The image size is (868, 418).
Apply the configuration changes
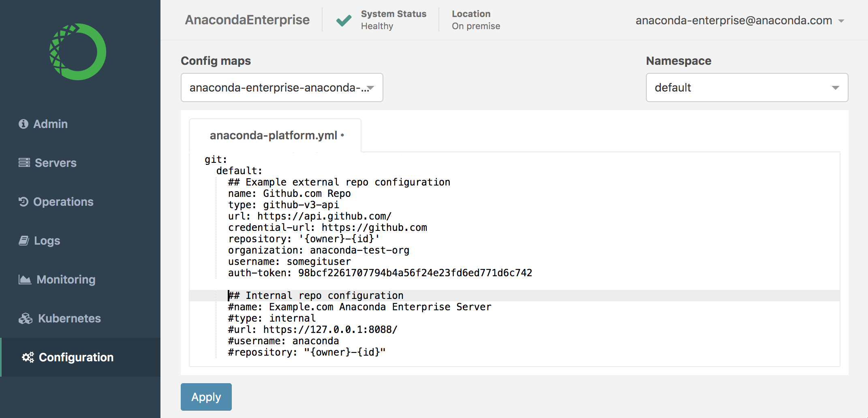pyautogui.click(x=206, y=397)
